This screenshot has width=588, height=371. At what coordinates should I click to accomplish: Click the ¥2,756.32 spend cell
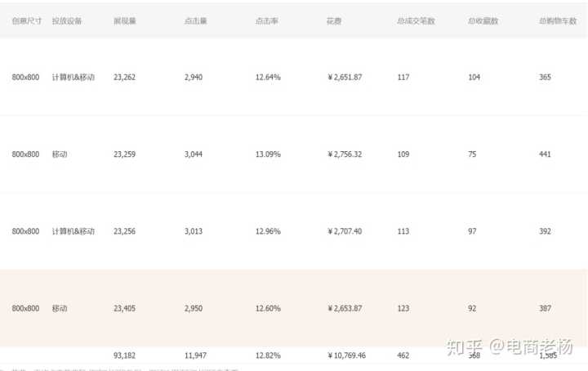[345, 154]
